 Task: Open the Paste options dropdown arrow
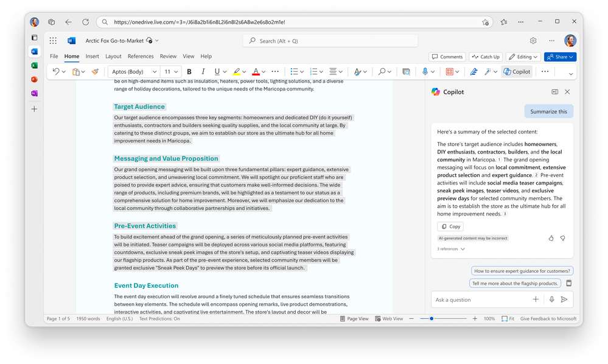(x=83, y=72)
